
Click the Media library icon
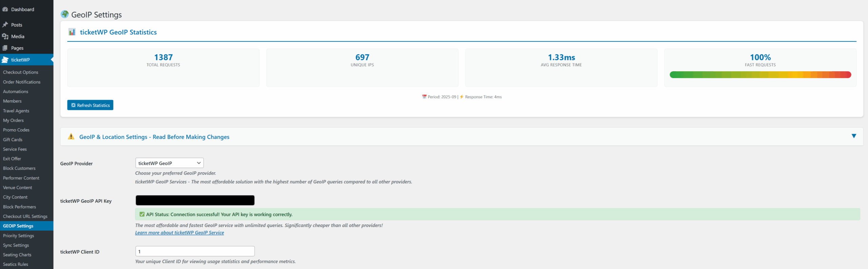(5, 36)
